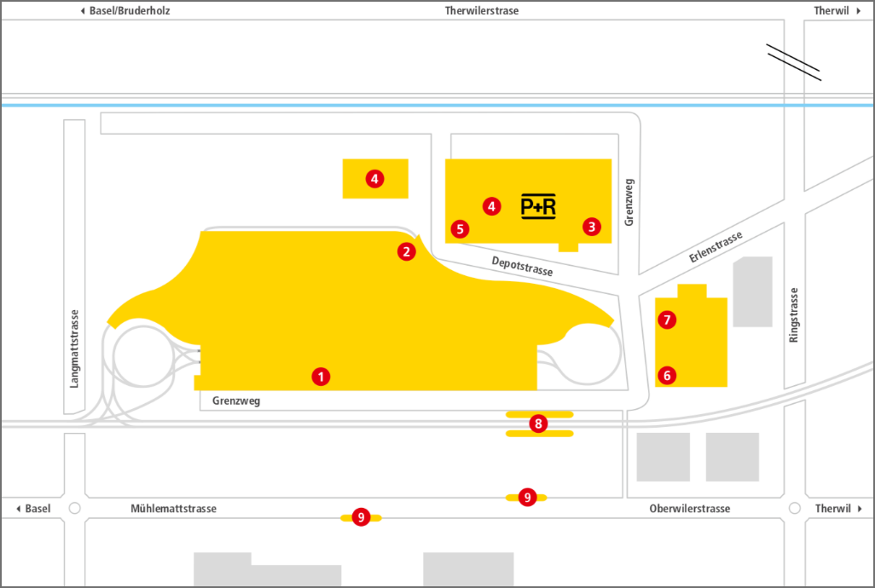Click the Depotstrasse street label
The height and width of the screenshot is (588, 875).
coord(522,266)
